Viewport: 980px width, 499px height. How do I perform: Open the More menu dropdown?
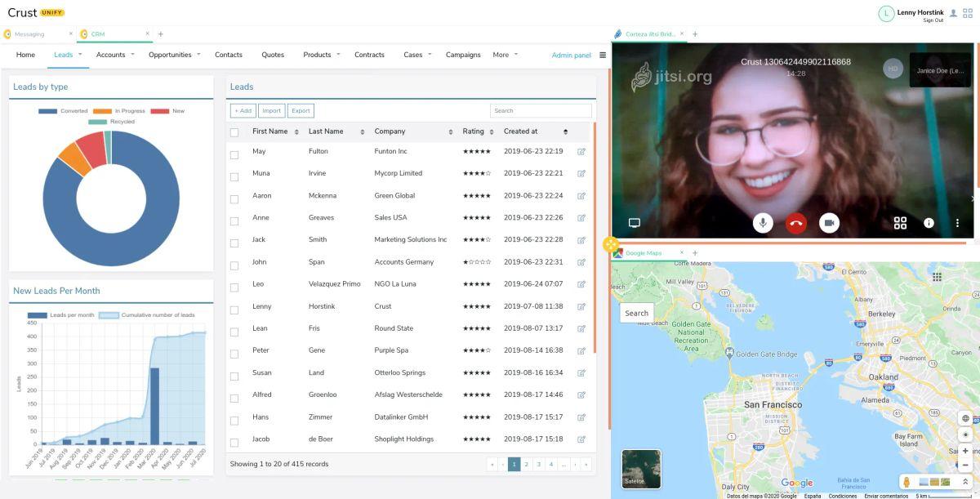tap(505, 55)
